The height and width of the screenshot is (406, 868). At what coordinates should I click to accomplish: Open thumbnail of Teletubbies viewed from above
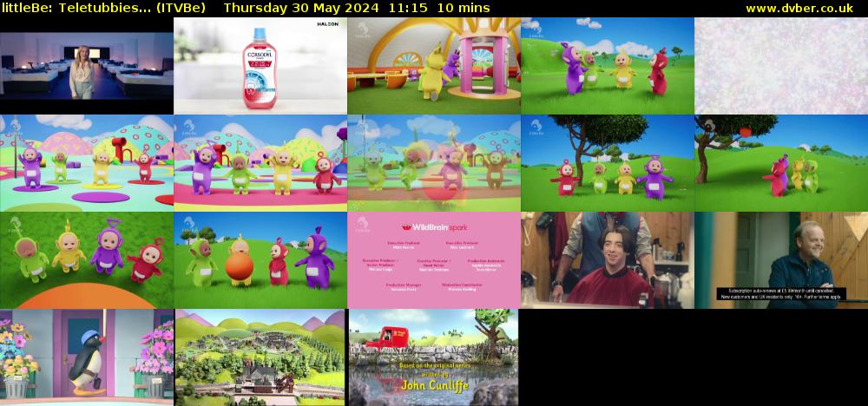(x=87, y=260)
